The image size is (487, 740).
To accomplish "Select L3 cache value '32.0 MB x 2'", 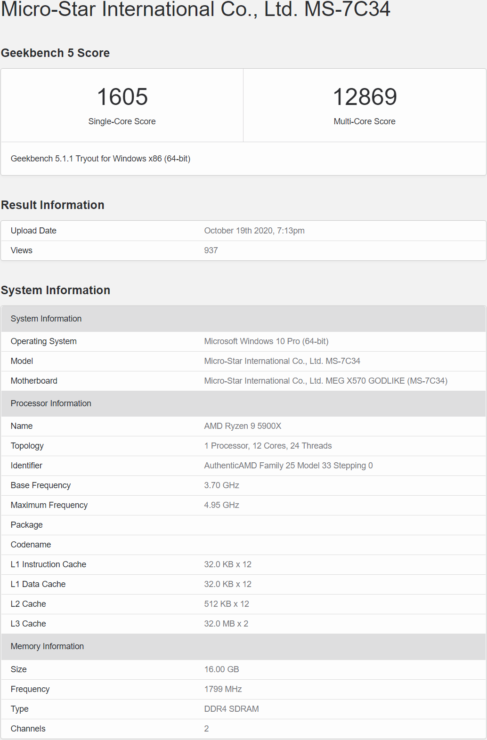I will [x=226, y=624].
